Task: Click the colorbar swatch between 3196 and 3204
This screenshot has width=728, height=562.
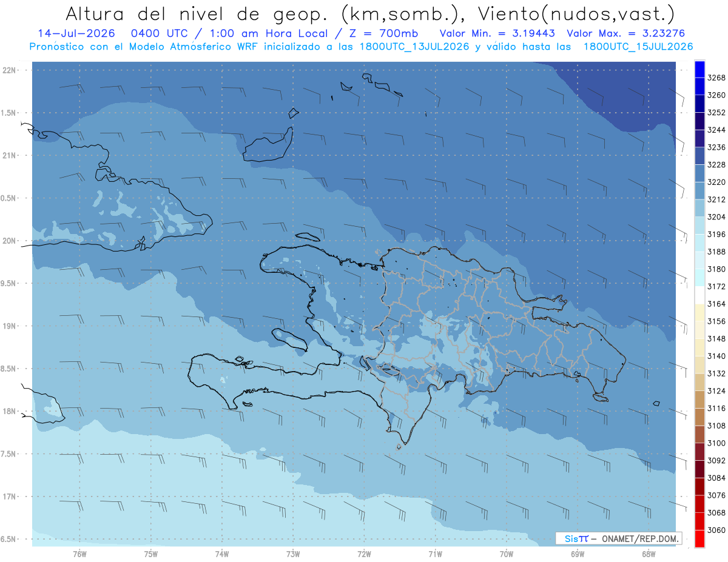Action: coord(699,226)
